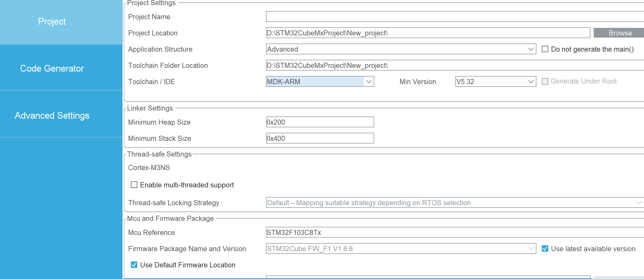Click the Linker Settings group title
This screenshot has height=279, width=644.
pyautogui.click(x=150, y=108)
